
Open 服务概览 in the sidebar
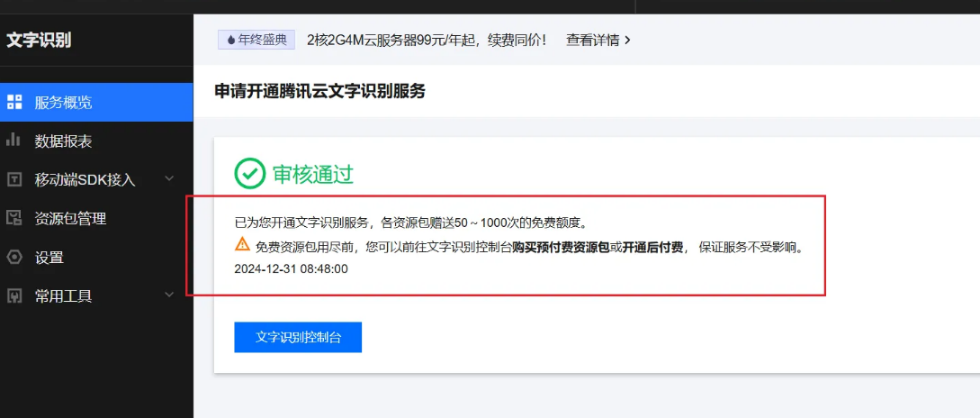96,102
